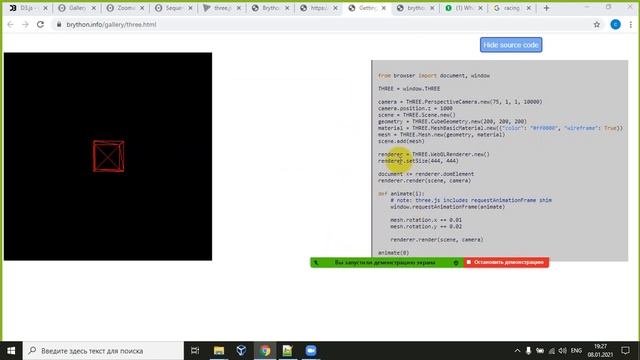Viewport: 640px width, 360px height.
Task: Close the active Getting started tab
Action: tap(384, 8)
